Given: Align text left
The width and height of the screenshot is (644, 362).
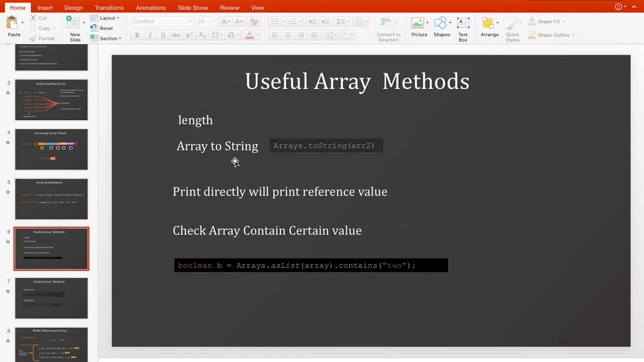Looking at the screenshot, I should (275, 35).
